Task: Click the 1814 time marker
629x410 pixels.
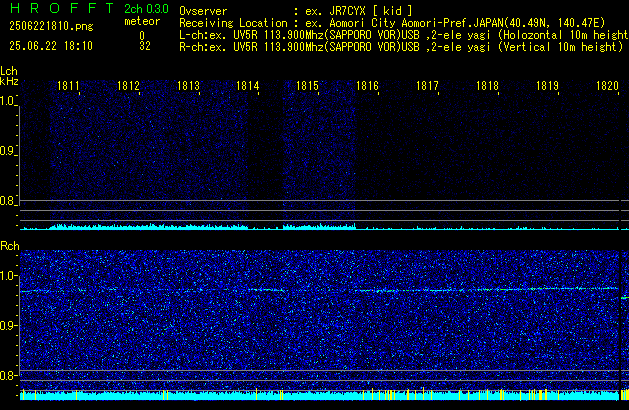Action: pyautogui.click(x=248, y=86)
